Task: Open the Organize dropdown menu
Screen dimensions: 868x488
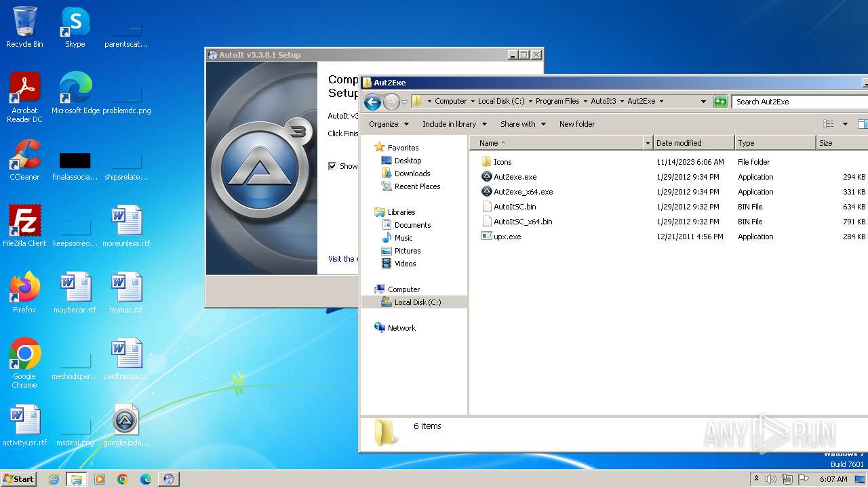Action: coord(389,124)
